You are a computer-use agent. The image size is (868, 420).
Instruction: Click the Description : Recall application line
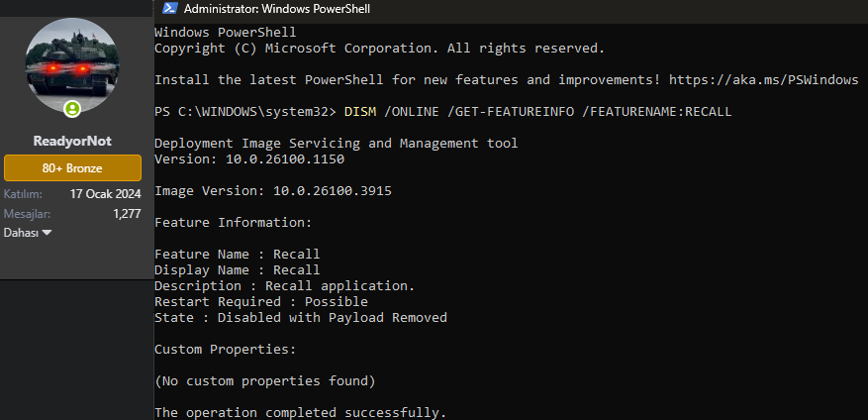pos(285,286)
